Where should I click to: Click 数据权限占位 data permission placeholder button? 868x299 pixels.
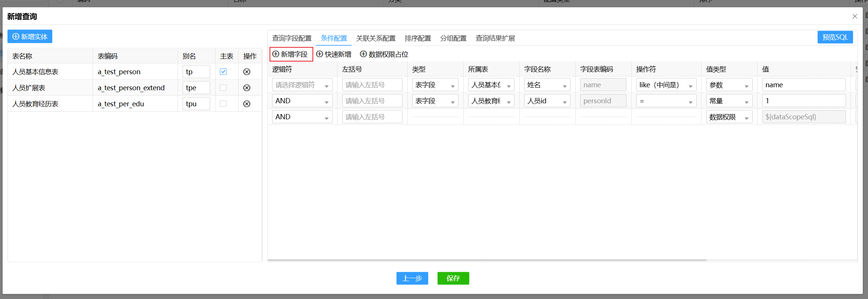384,54
